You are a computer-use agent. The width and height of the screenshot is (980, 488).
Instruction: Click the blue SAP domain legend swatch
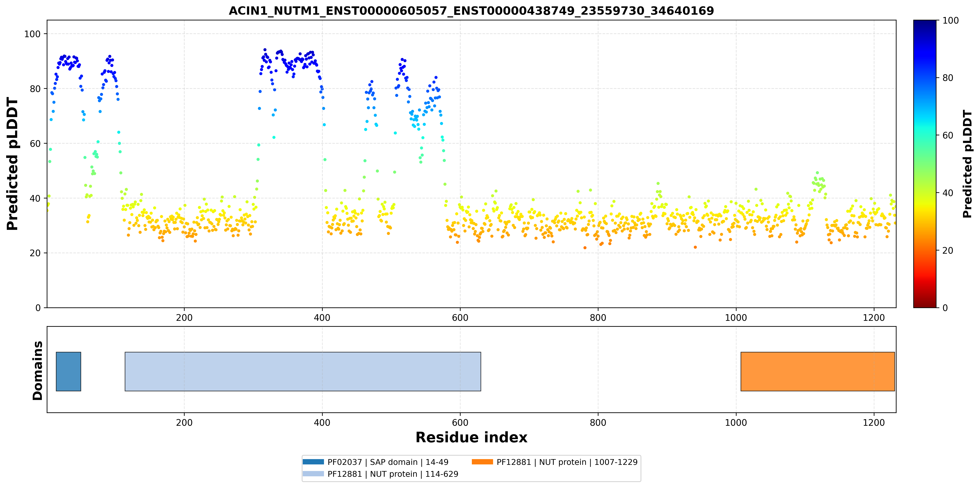click(x=313, y=462)
